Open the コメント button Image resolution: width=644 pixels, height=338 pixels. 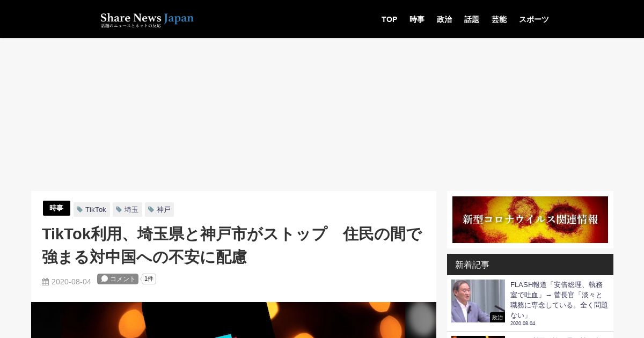coord(118,279)
